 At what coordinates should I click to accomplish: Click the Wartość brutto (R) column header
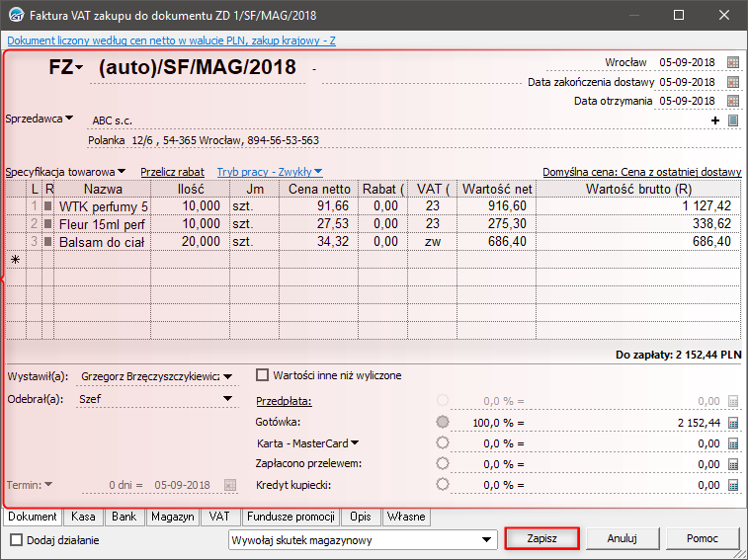coord(638,189)
